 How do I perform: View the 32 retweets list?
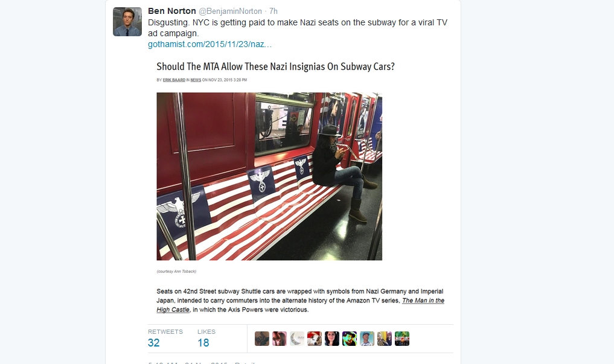[x=165, y=338]
